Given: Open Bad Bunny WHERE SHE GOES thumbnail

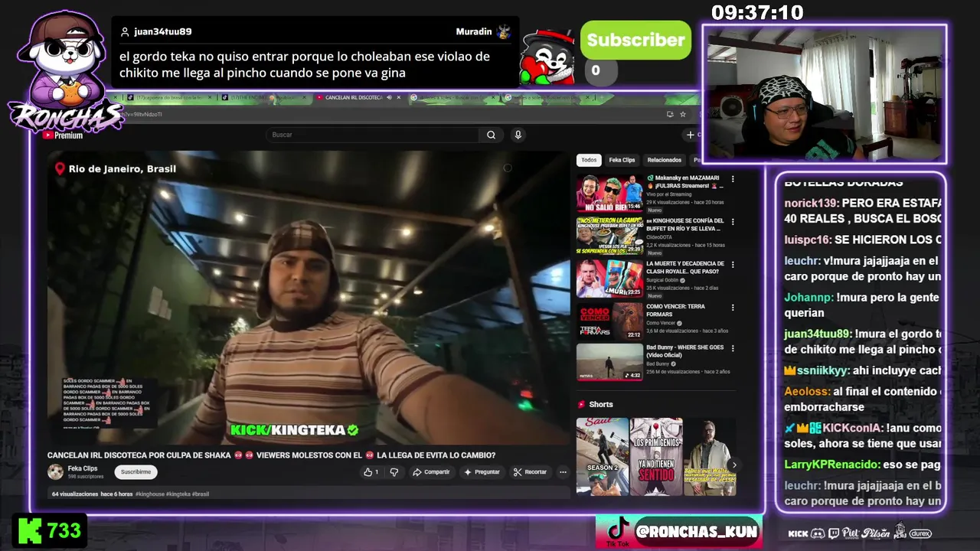Looking at the screenshot, I should pyautogui.click(x=609, y=362).
